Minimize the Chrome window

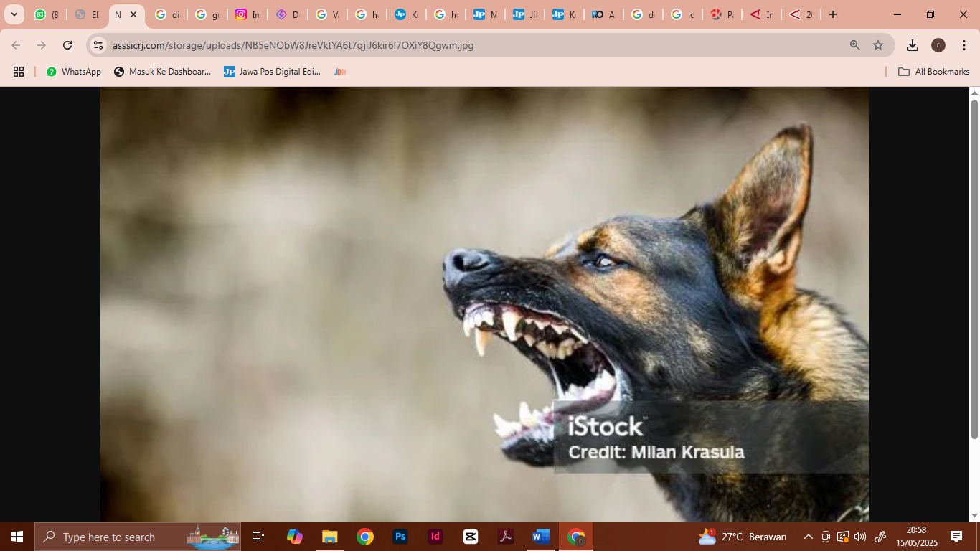(x=897, y=14)
